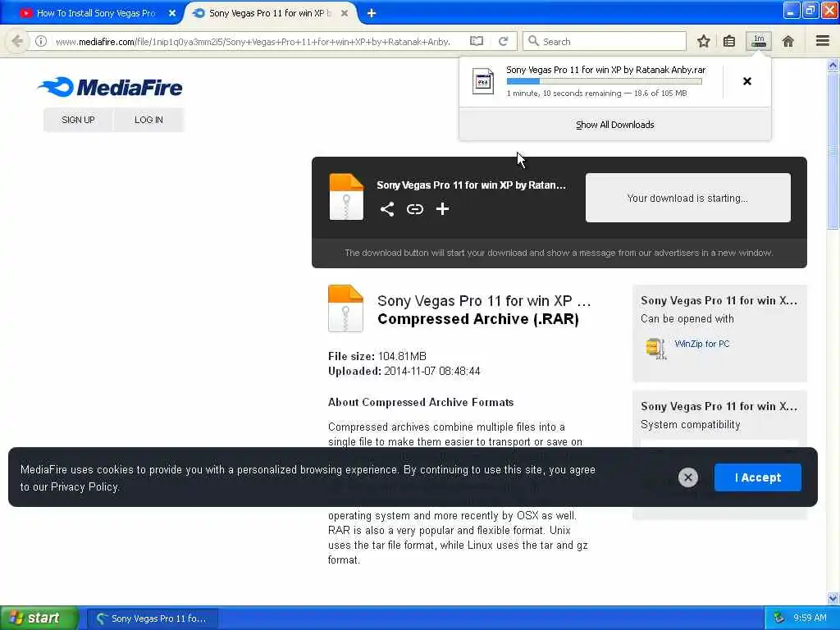
Task: Click About Compressed Archive Formats heading
Action: pyautogui.click(x=421, y=402)
